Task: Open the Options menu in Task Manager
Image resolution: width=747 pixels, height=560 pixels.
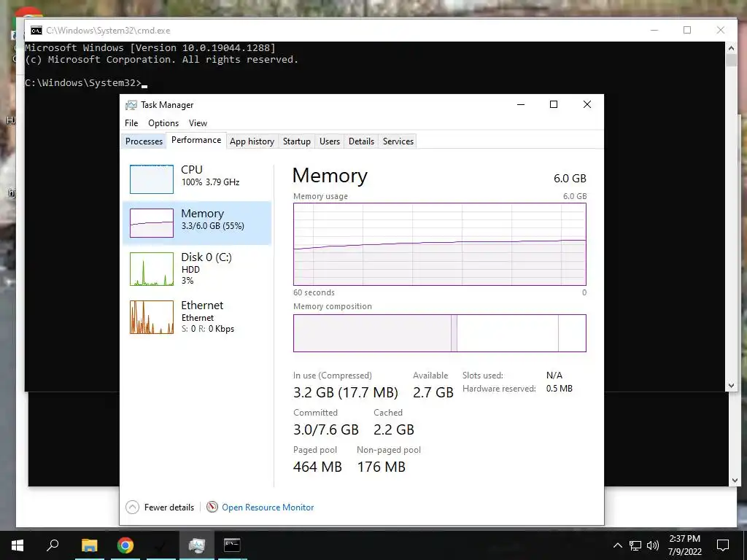Action: point(163,122)
